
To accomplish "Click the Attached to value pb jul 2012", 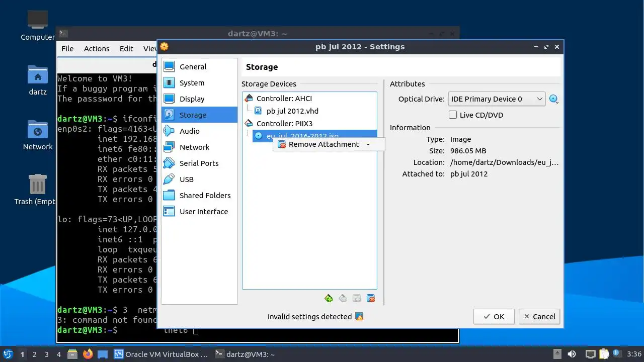I will (469, 173).
